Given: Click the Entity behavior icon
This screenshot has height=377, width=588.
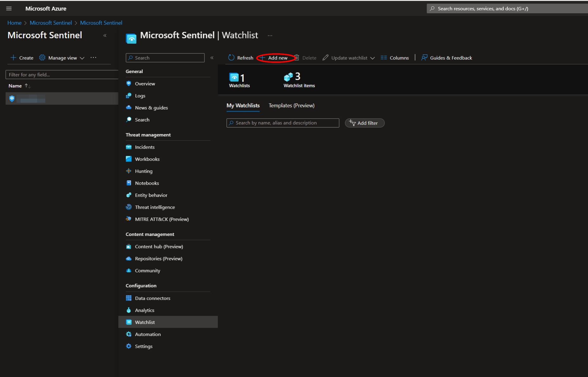Looking at the screenshot, I should click(128, 195).
